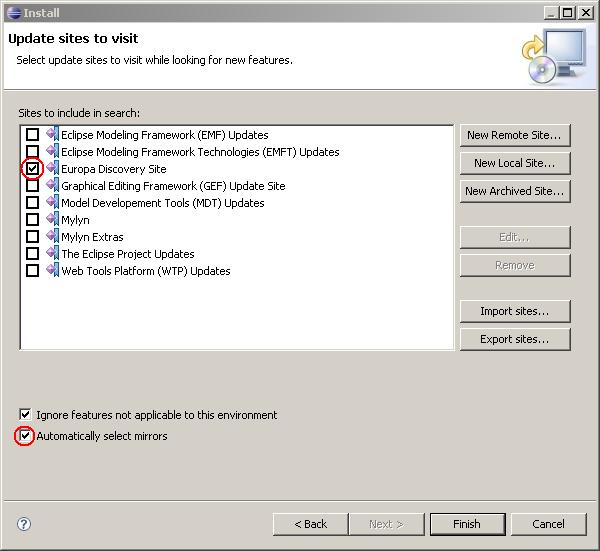Check the Web Tools Platform (WTP) checkbox
The height and width of the screenshot is (551, 600).
tap(33, 271)
